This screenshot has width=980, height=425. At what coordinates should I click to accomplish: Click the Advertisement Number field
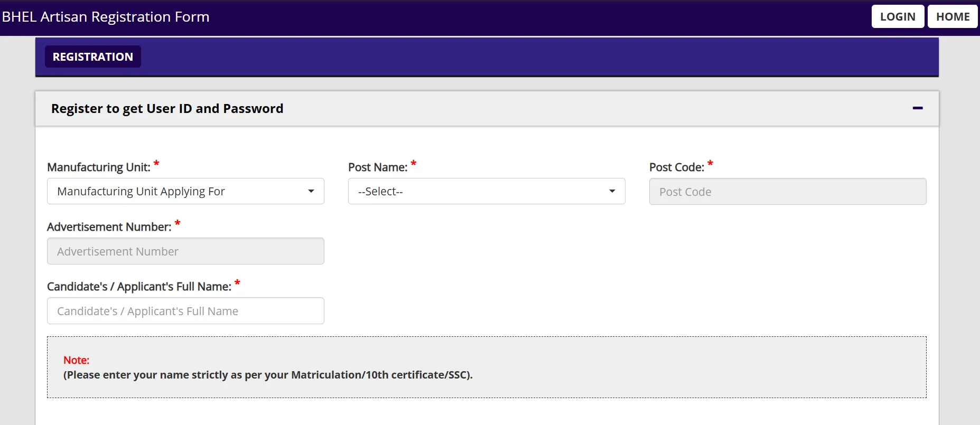(185, 251)
